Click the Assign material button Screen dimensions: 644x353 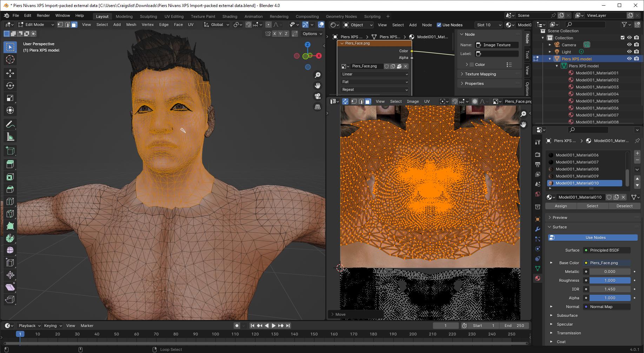560,206
